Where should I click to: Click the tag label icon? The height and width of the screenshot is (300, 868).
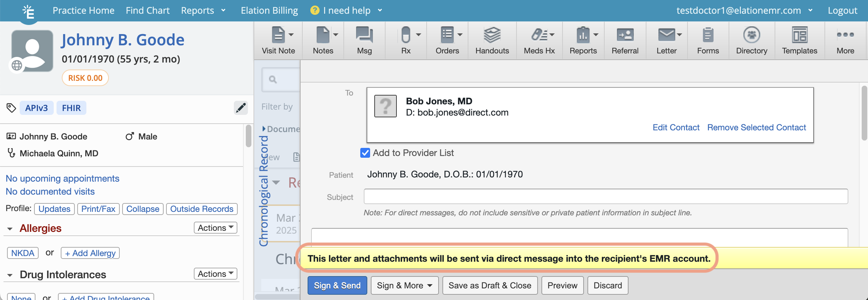click(11, 108)
